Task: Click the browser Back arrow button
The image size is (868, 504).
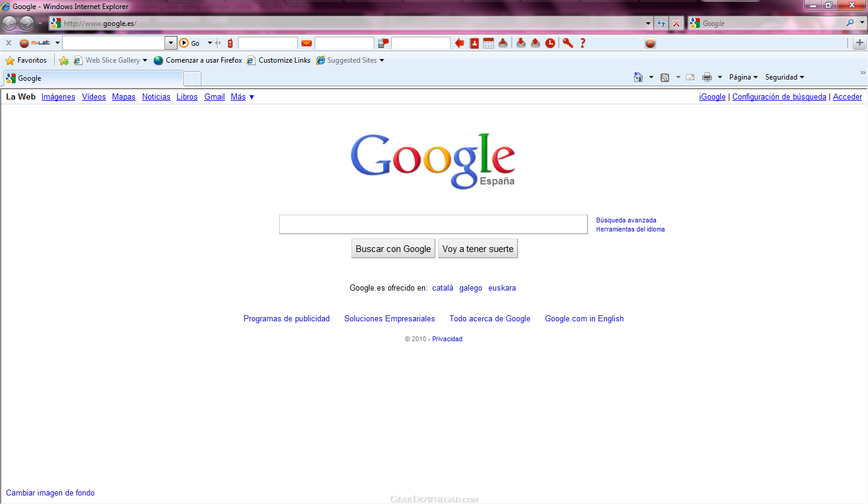Action: click(x=10, y=24)
